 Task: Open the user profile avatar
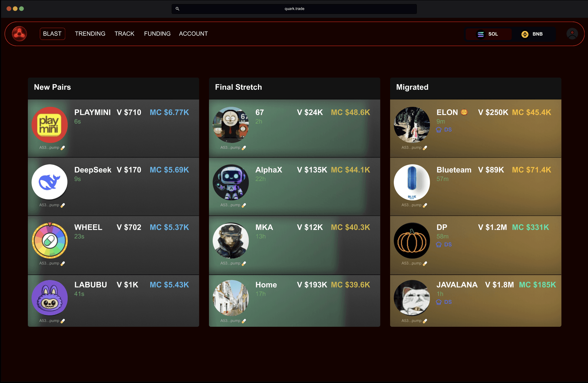click(x=572, y=34)
